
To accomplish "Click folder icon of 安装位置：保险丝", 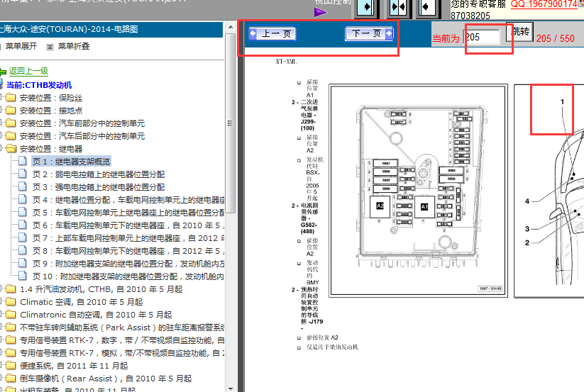I will tap(11, 98).
